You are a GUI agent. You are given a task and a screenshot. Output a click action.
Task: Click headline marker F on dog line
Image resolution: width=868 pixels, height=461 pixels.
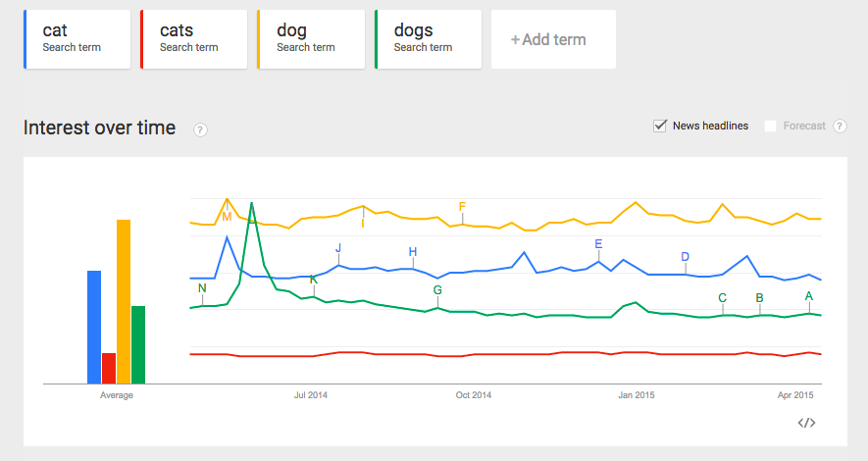click(462, 207)
